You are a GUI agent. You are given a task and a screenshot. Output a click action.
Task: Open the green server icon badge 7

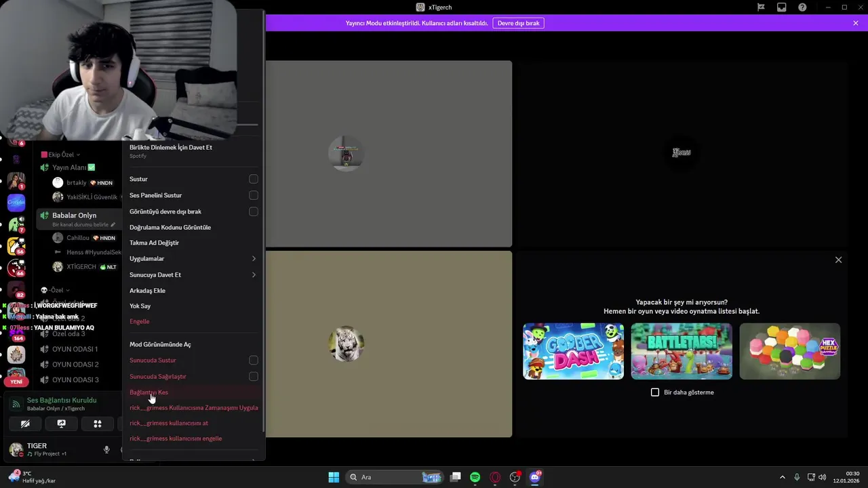pyautogui.click(x=16, y=224)
